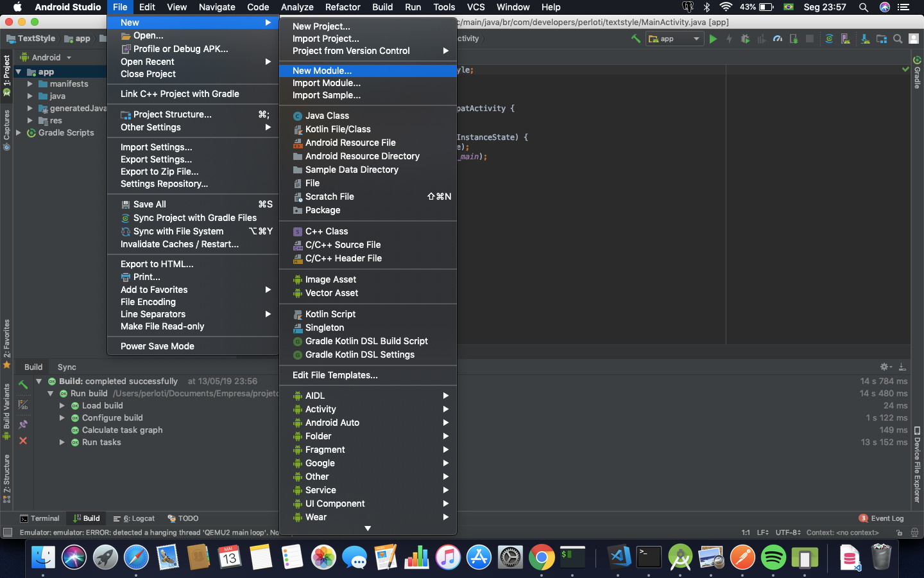Toggle Make File Read-only menu item
This screenshot has height=578, width=924.
click(193, 326)
